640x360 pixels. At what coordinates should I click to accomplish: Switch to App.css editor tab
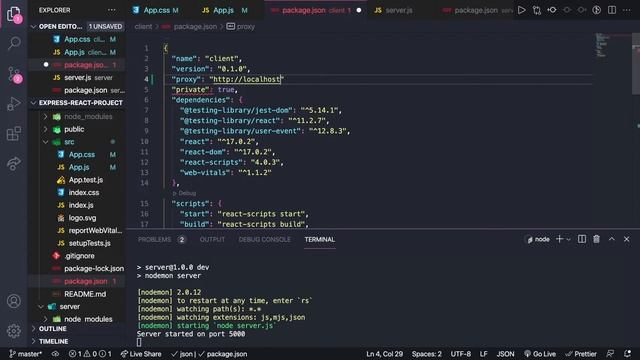tap(156, 10)
